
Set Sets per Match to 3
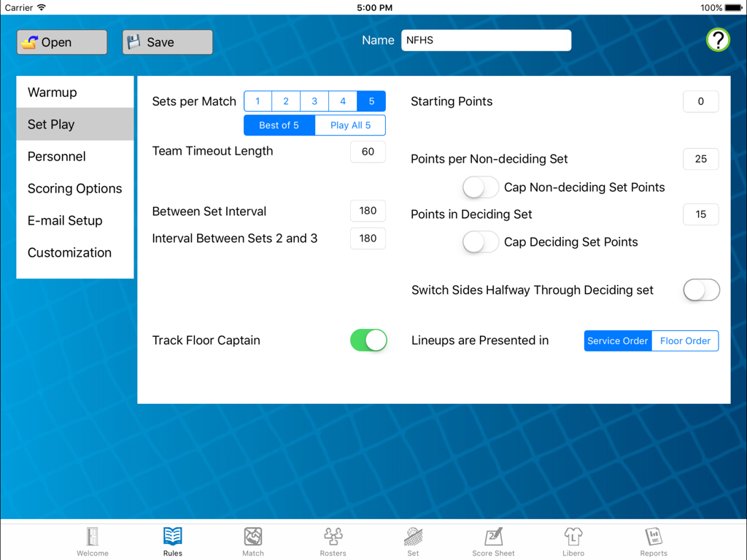point(314,101)
